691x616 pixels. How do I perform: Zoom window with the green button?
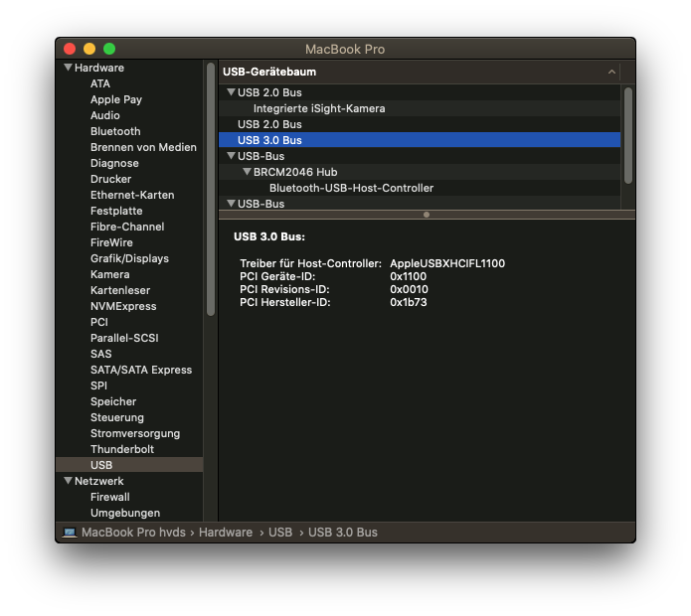pyautogui.click(x=109, y=49)
